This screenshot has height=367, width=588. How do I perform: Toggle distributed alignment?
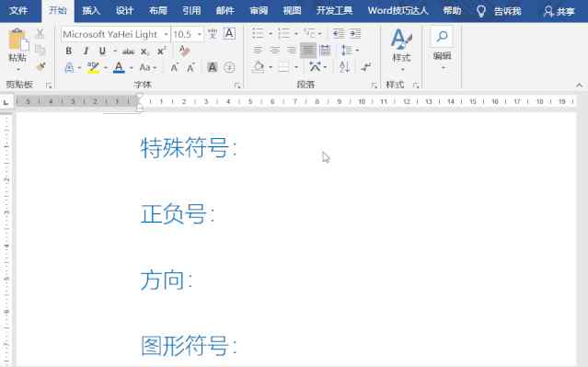click(325, 51)
